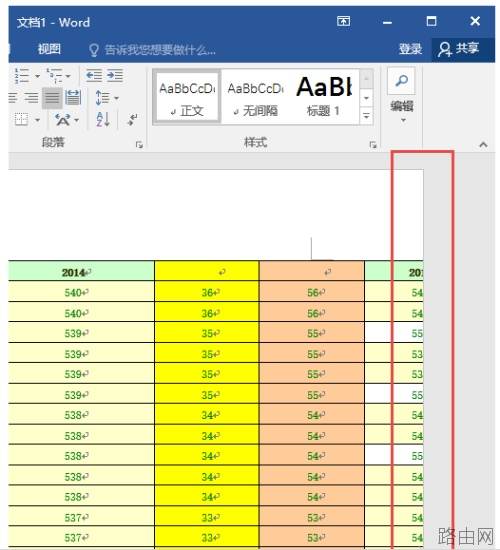Viewport: 500px width, 550px height.
Task: Click the 告诉我您想要做什么 search box
Action: coord(152,50)
